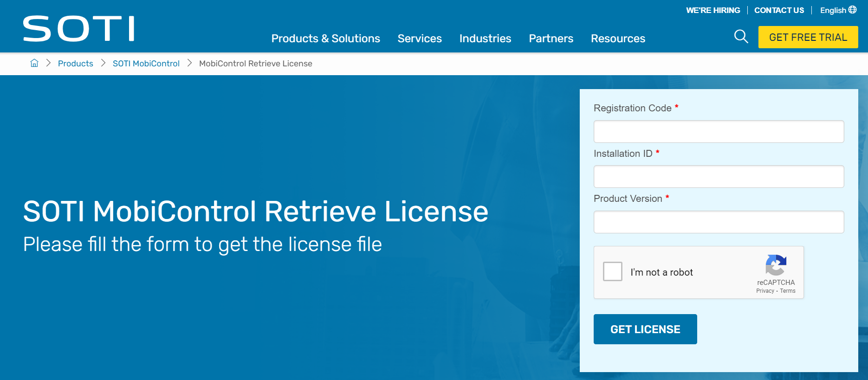868x380 pixels.
Task: Open the Services menu
Action: coord(420,39)
